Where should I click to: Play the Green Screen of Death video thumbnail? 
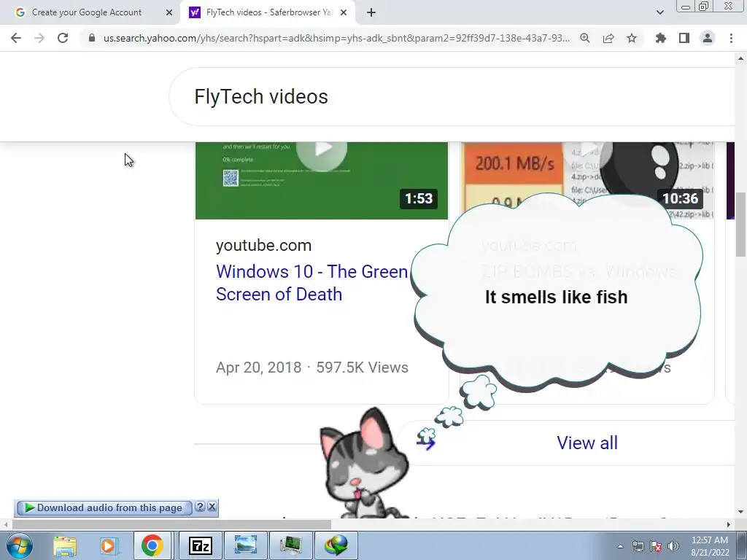coord(322,181)
